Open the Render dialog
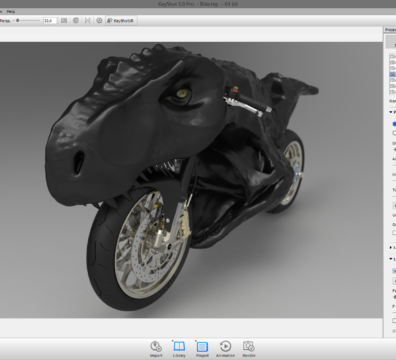Viewport: 396px width, 360px height. click(x=249, y=349)
